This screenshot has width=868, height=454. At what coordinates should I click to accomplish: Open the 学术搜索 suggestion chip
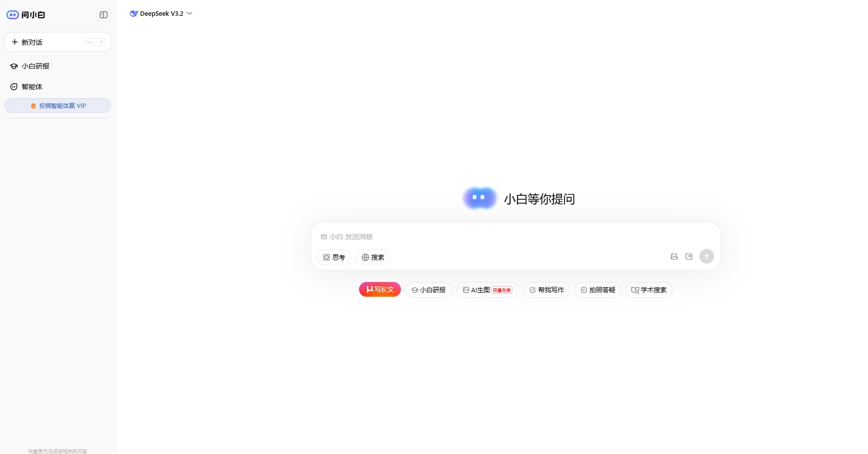pyautogui.click(x=649, y=290)
